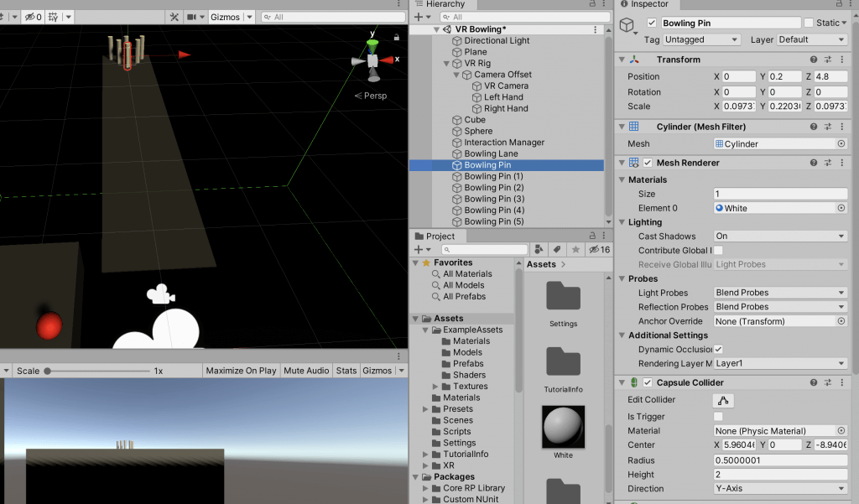
Task: Click the scene camera settings icon
Action: [x=194, y=17]
